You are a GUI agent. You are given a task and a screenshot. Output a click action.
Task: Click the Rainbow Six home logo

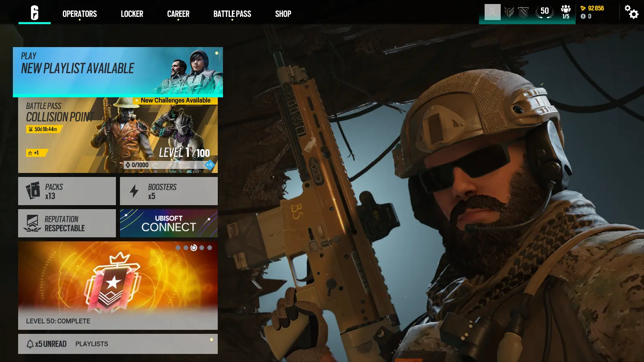click(35, 13)
